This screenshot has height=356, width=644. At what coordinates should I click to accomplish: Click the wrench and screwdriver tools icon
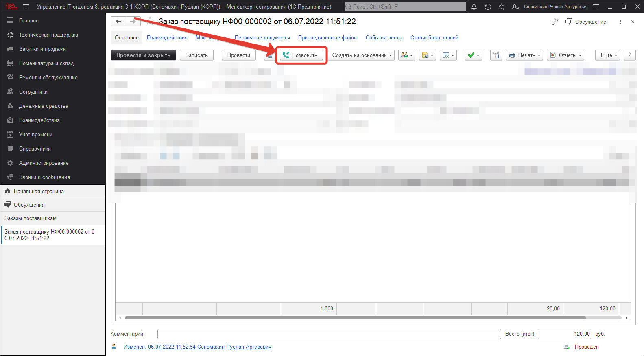(x=496, y=55)
